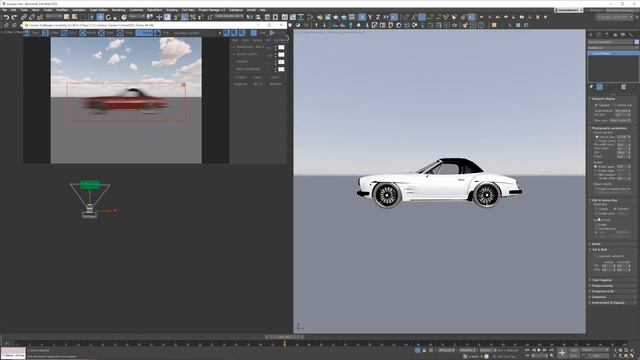This screenshot has width=640, height=360.
Task: Toggle the Targeted checkbox
Action: tap(596, 105)
